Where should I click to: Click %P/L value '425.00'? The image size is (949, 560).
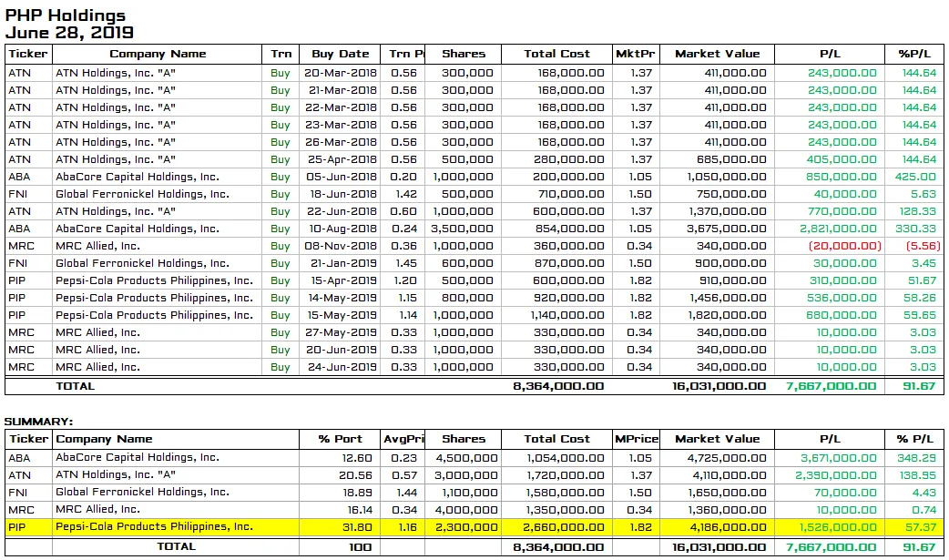click(915, 177)
